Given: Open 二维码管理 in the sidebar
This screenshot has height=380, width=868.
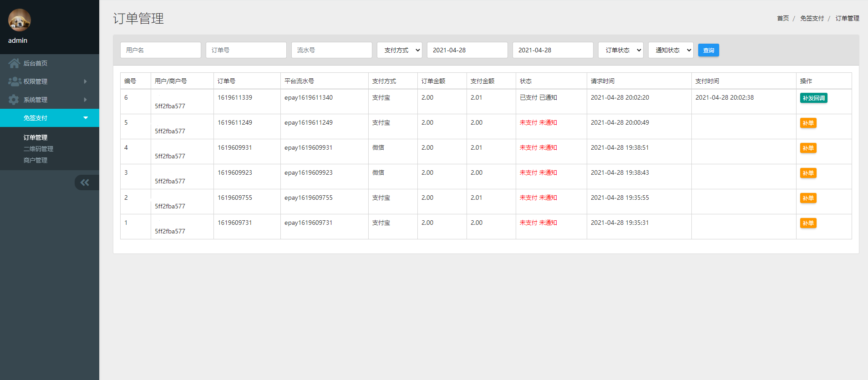Looking at the screenshot, I should (x=38, y=149).
